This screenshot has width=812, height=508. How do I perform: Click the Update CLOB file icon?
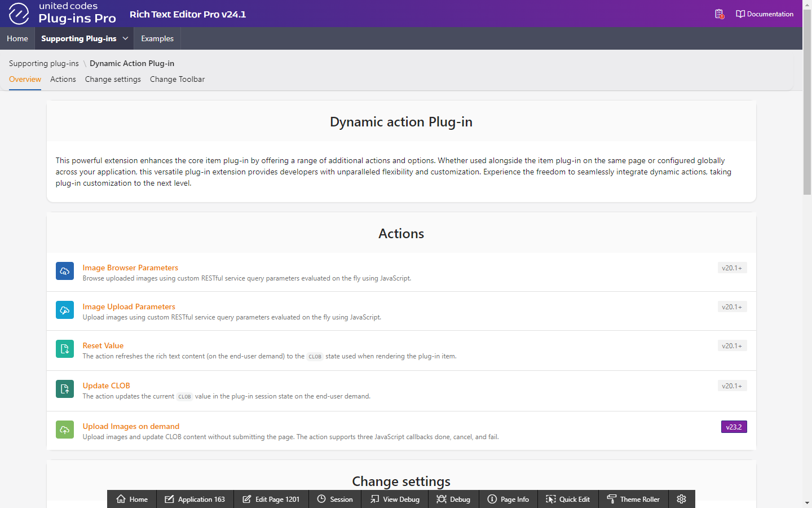click(x=65, y=389)
